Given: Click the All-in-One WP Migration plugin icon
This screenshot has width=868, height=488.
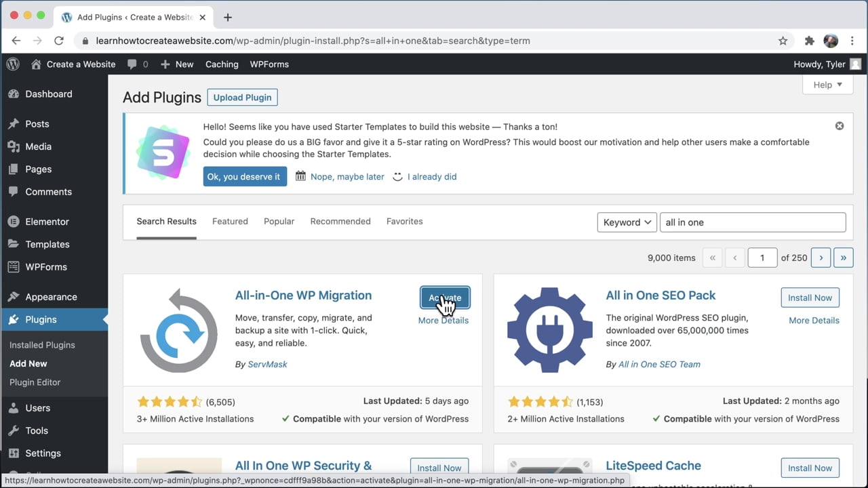Looking at the screenshot, I should (179, 330).
